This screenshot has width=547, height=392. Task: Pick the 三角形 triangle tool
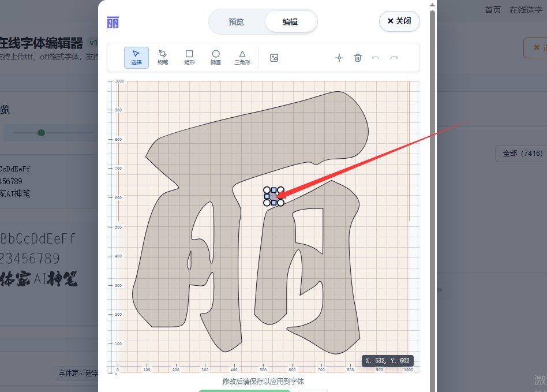(x=242, y=57)
